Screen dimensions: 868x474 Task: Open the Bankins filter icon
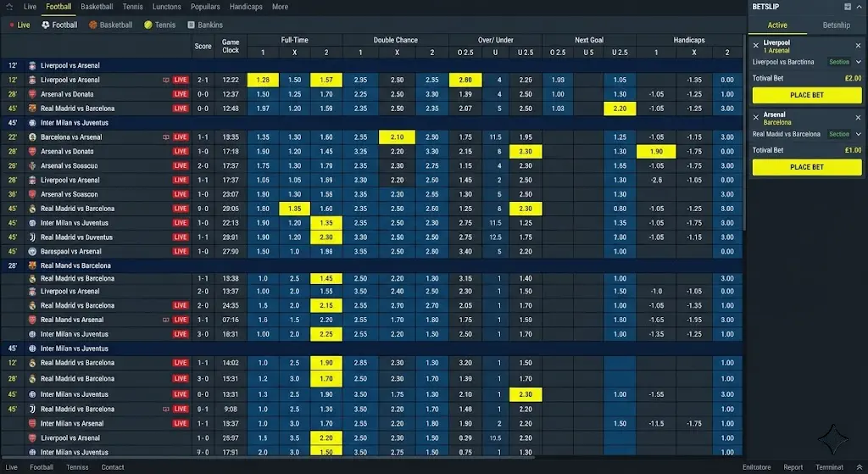coord(191,25)
